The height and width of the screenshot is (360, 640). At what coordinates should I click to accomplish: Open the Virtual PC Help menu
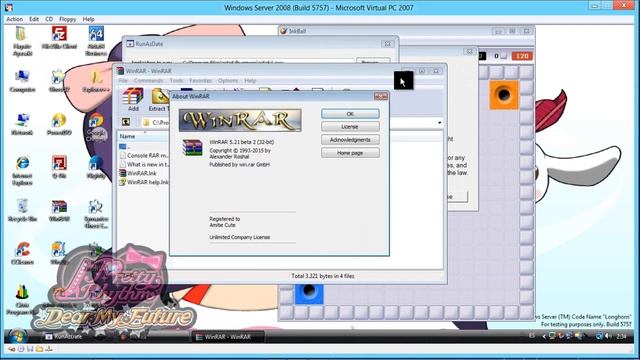click(x=88, y=19)
